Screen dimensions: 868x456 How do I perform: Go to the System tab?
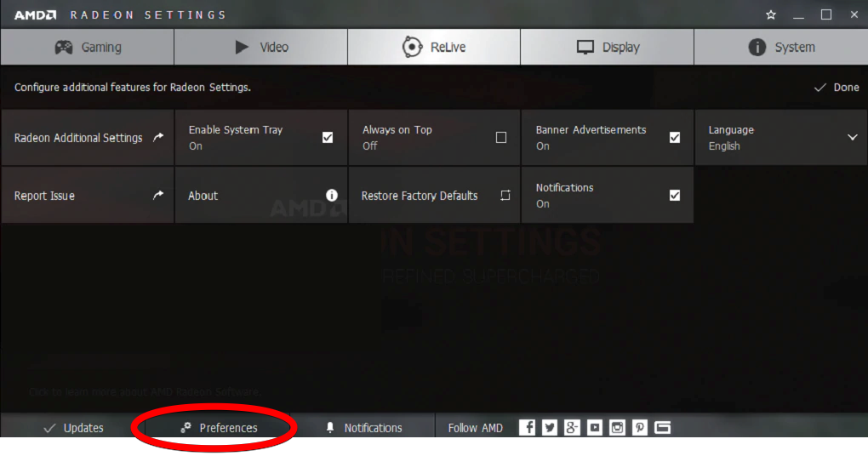coord(780,47)
